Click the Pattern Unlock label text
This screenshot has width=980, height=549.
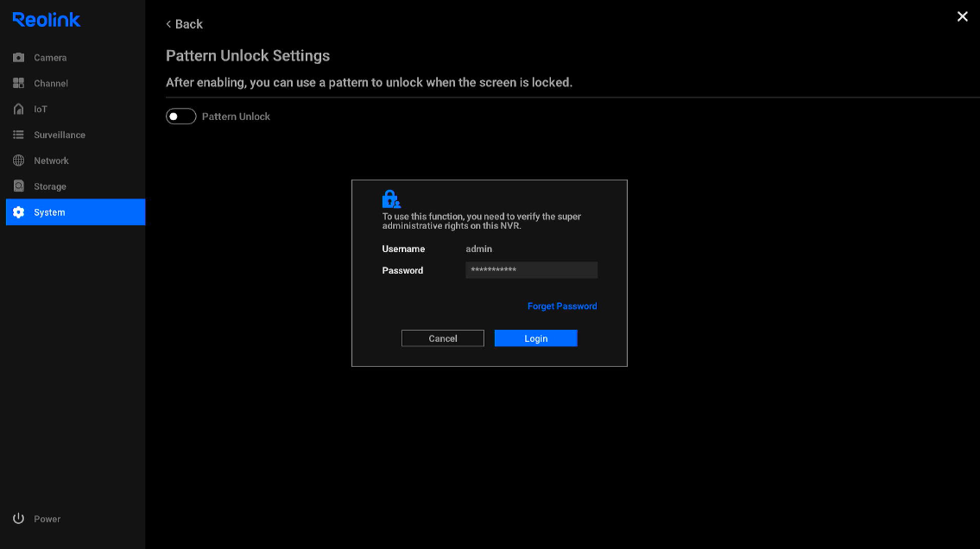[x=236, y=117]
